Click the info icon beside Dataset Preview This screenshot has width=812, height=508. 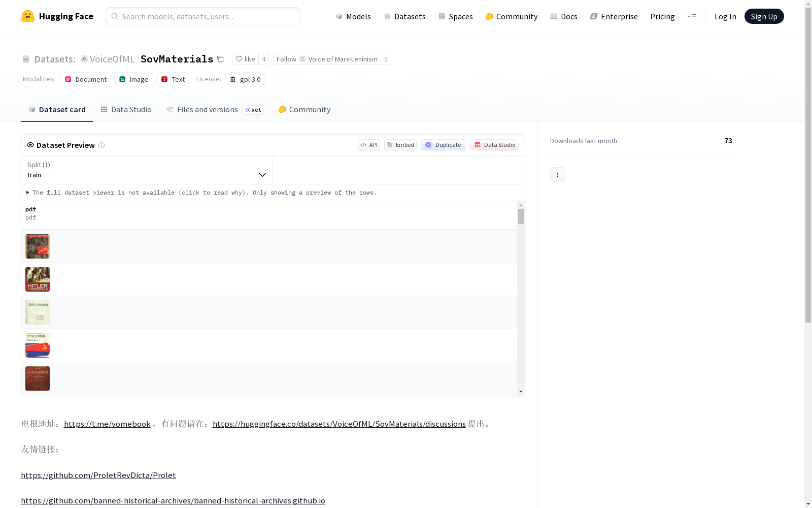click(101, 145)
